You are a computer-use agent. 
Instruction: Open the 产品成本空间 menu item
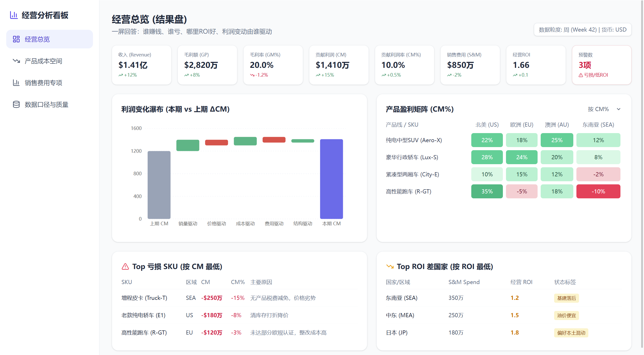(49, 61)
